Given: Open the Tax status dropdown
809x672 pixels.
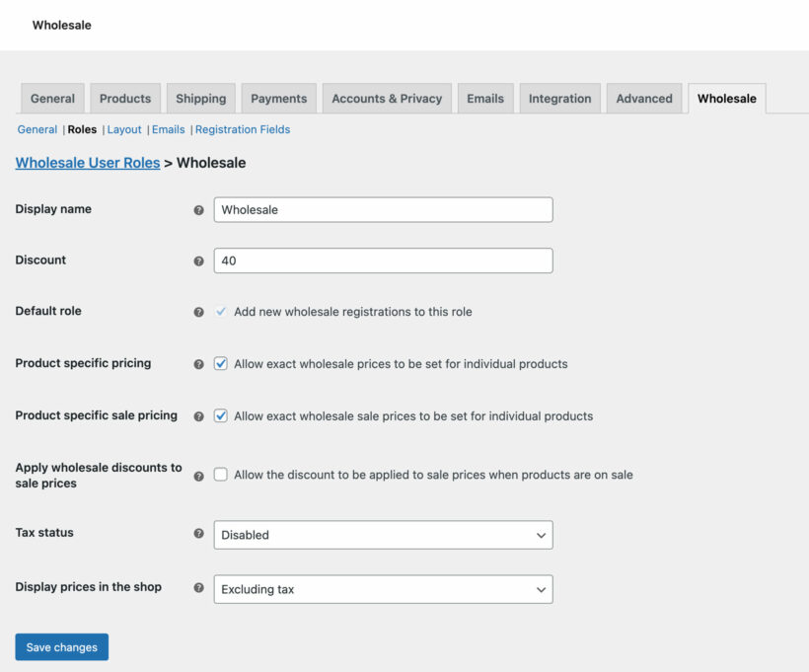Looking at the screenshot, I should [x=383, y=534].
